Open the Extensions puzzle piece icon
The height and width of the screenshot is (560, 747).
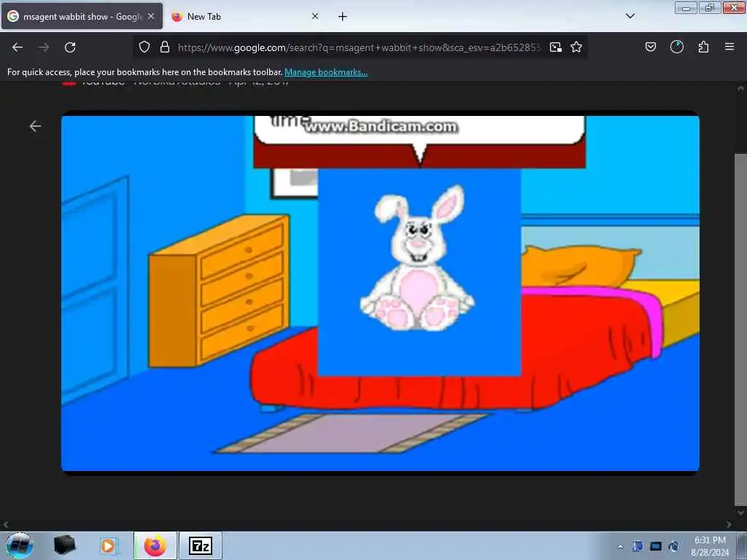click(703, 47)
